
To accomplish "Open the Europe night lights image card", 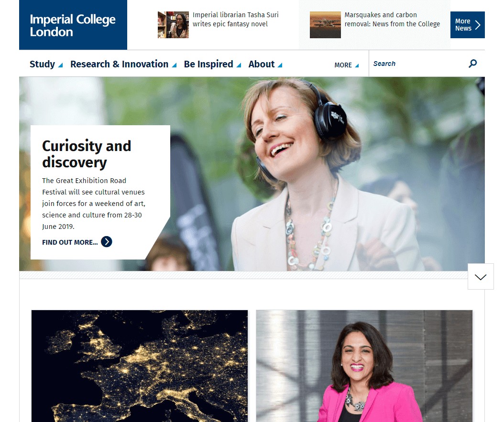I will 140,366.
